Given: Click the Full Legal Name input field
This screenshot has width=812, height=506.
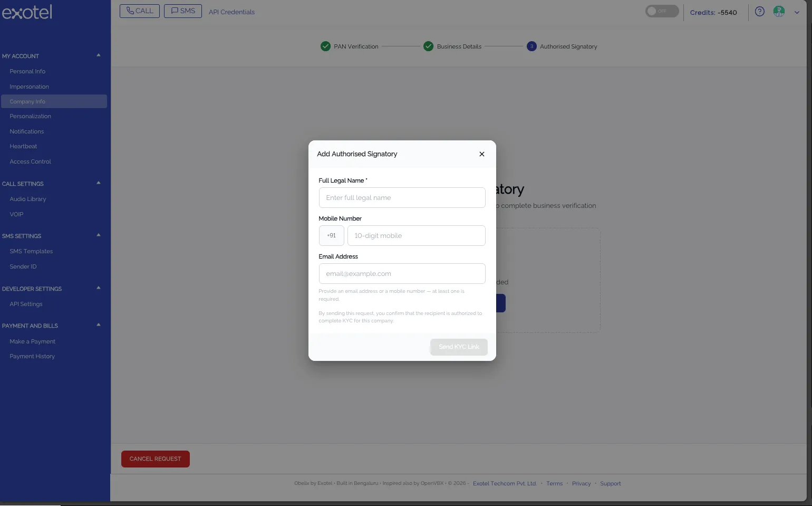Looking at the screenshot, I should (402, 198).
